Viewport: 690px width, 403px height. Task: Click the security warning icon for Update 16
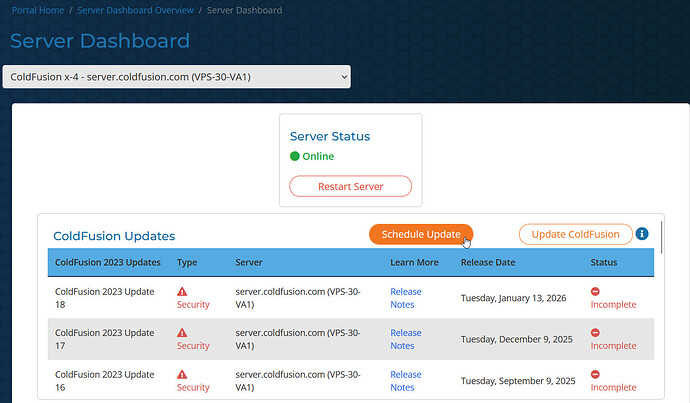tap(182, 375)
